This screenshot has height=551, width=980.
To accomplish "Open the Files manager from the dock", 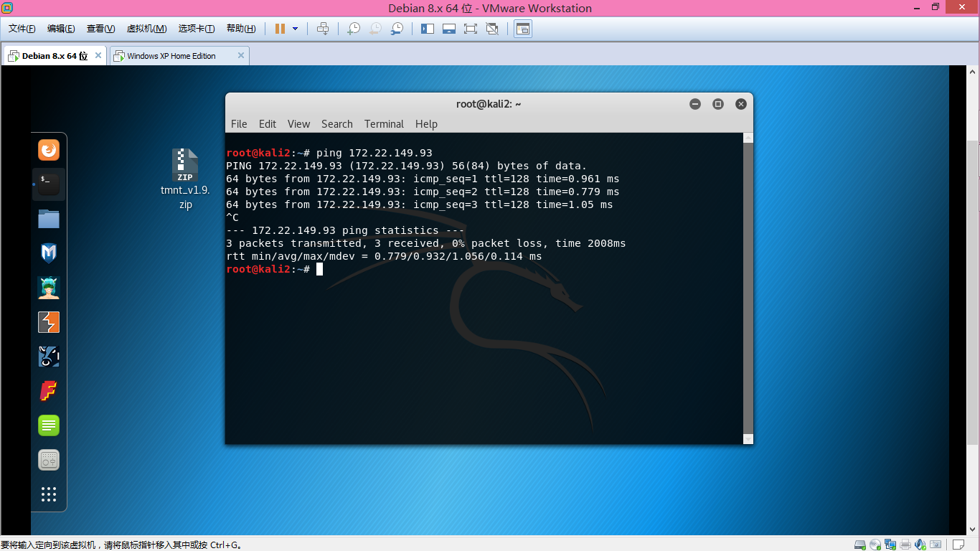I will (49, 219).
